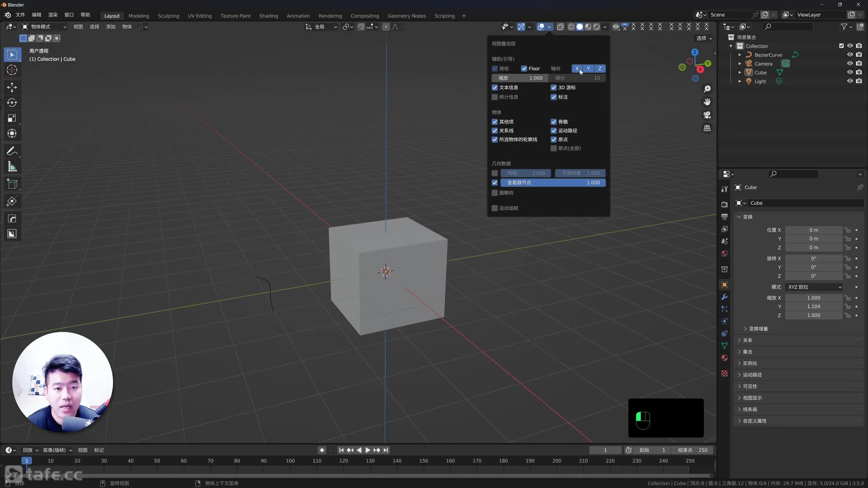The width and height of the screenshot is (868, 488).
Task: Select the Rotate tool
Action: tap(12, 103)
